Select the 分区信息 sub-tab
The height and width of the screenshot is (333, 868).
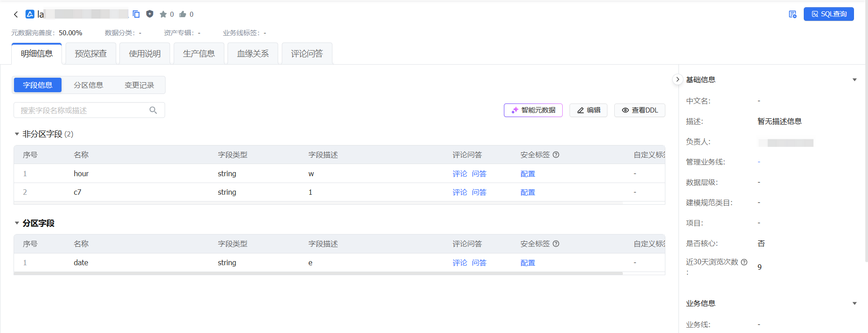[x=88, y=85]
